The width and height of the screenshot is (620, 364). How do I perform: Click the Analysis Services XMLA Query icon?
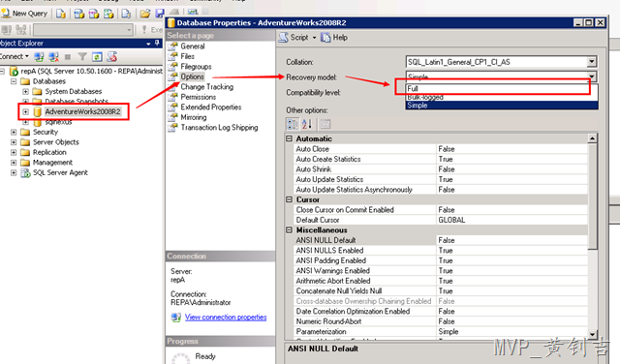tap(108, 14)
